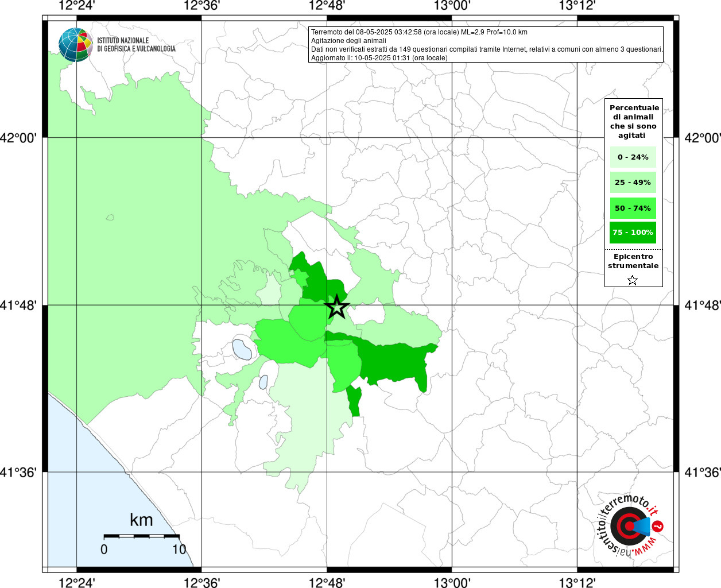This screenshot has height=588, width=721.
Task: Click the top axis label 12°48'
Action: coord(327,6)
